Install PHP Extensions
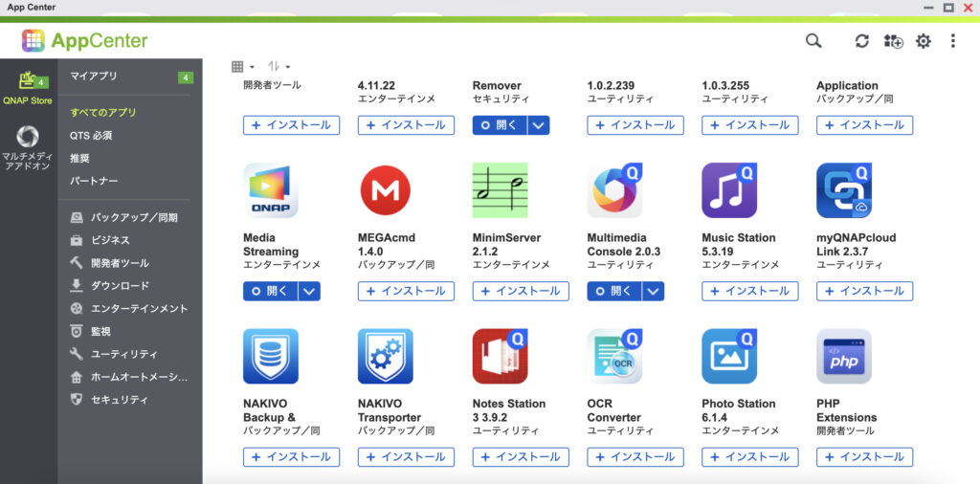This screenshot has height=484, width=980. pyautogui.click(x=865, y=457)
